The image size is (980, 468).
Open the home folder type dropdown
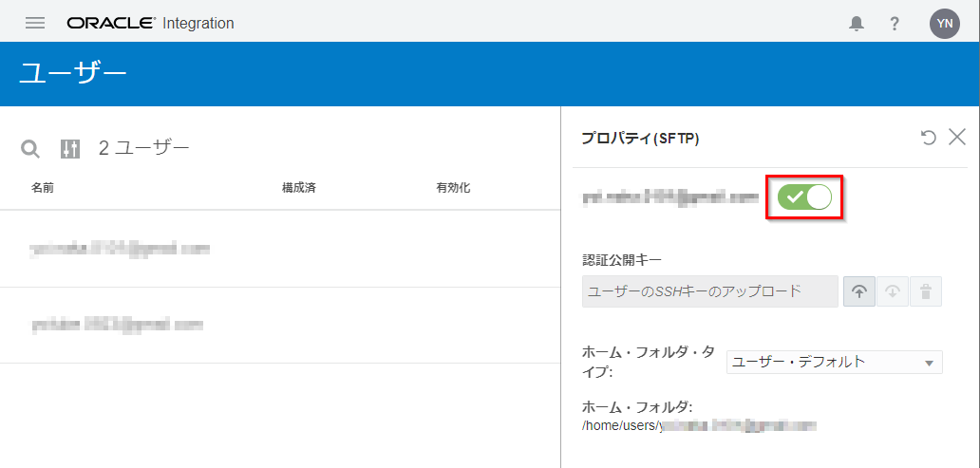point(834,362)
